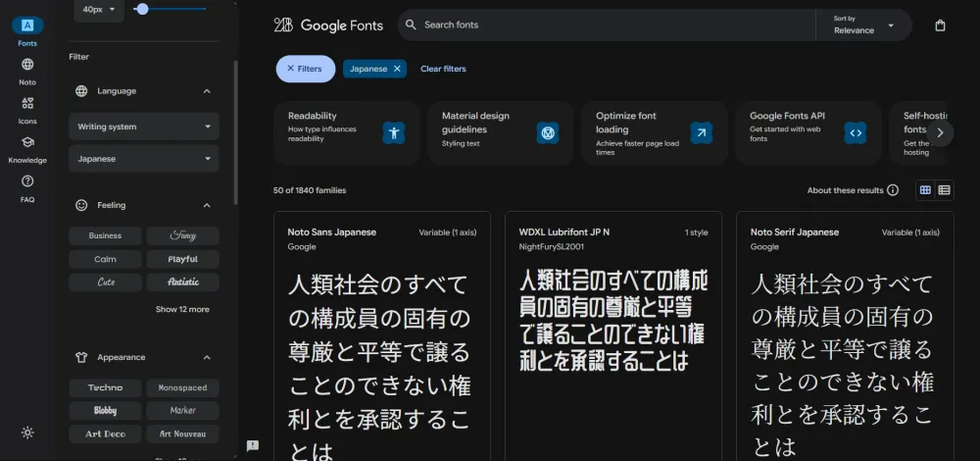This screenshot has width=980, height=461.
Task: Open the Icons section in sidebar
Action: click(27, 103)
